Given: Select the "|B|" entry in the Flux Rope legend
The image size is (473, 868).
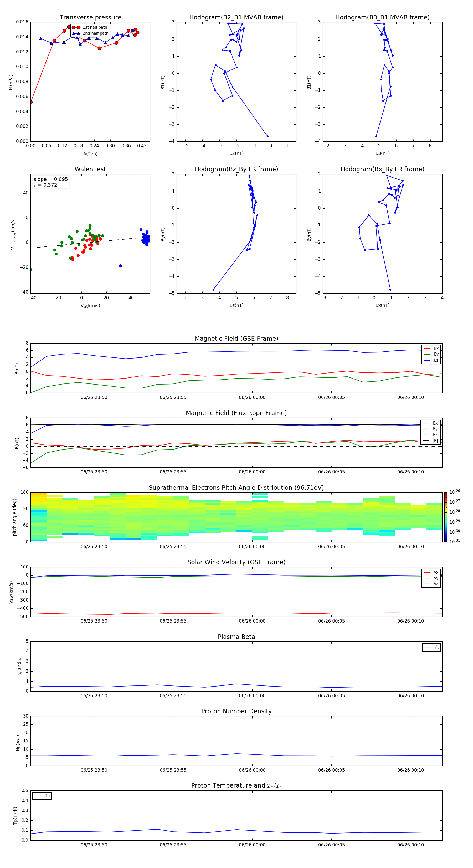Looking at the screenshot, I should click(431, 441).
